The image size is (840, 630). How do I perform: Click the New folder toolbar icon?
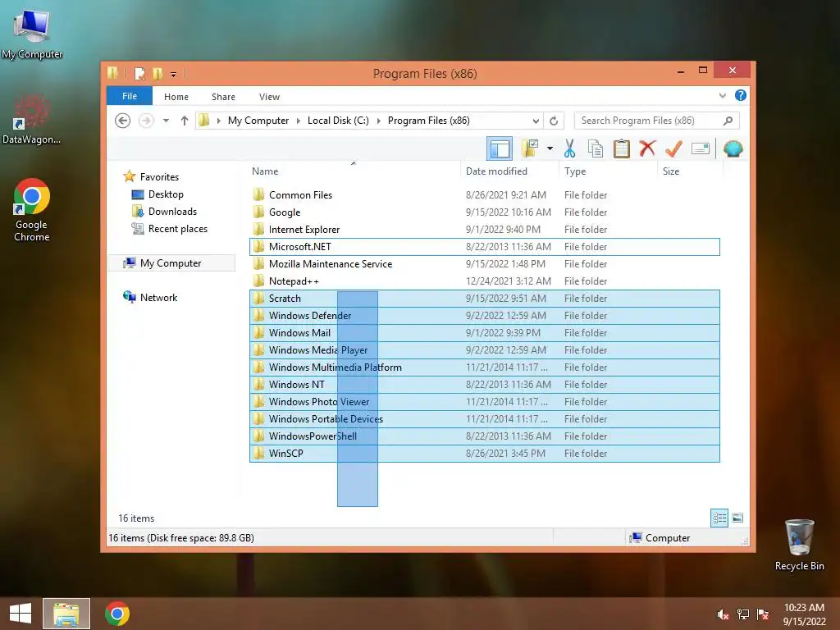click(x=531, y=148)
